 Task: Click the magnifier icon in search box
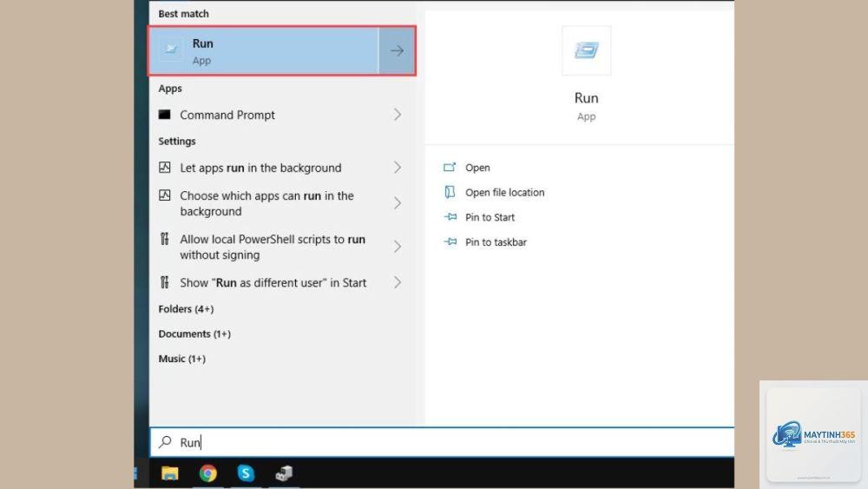pyautogui.click(x=165, y=442)
